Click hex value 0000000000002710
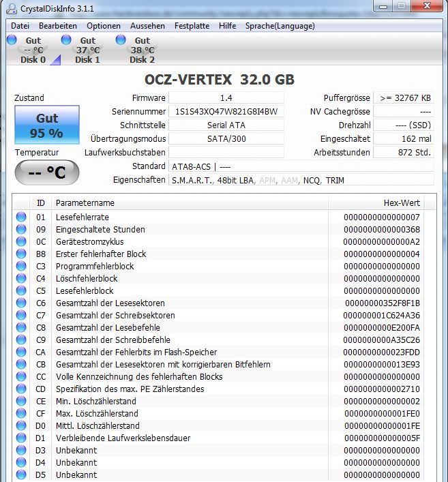 coord(382,389)
